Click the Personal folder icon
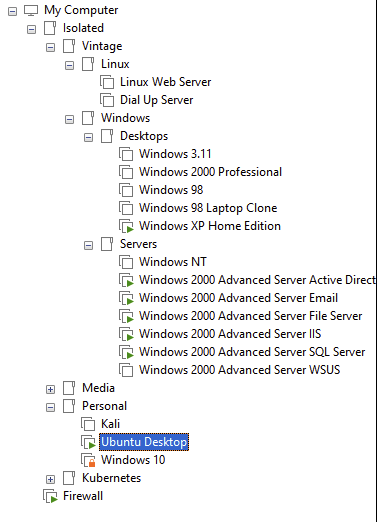The image size is (377, 522). point(69,406)
